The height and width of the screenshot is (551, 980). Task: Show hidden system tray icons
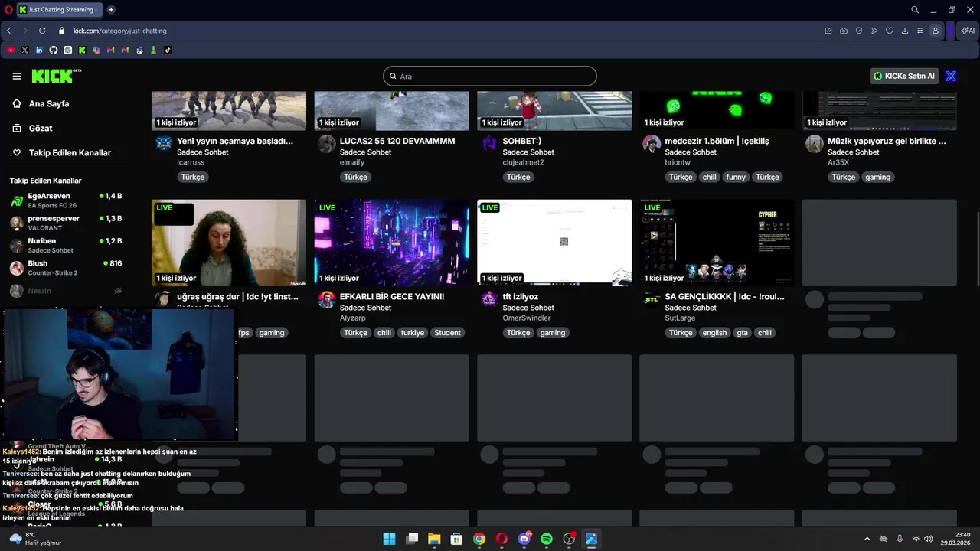(867, 539)
